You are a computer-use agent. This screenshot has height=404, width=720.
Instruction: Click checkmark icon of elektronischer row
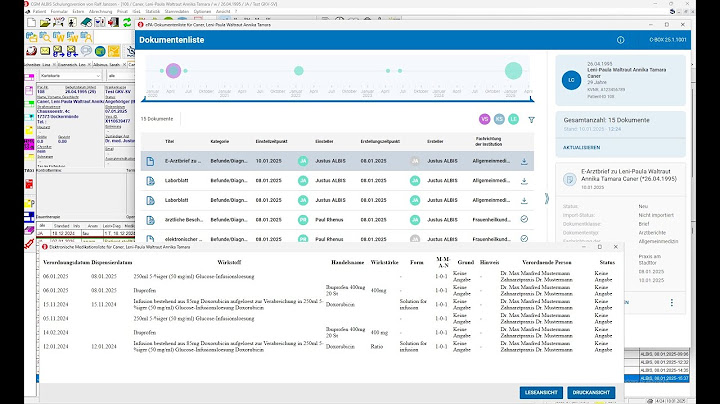524,239
